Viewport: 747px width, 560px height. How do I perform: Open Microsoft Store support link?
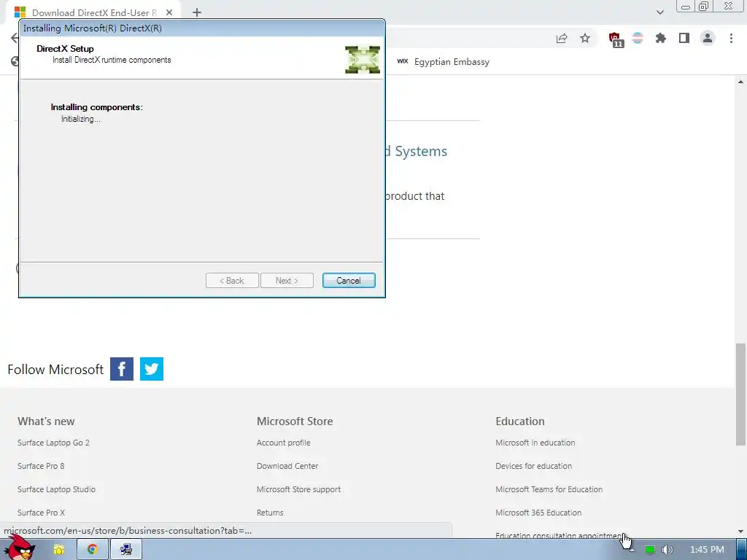[x=298, y=489]
